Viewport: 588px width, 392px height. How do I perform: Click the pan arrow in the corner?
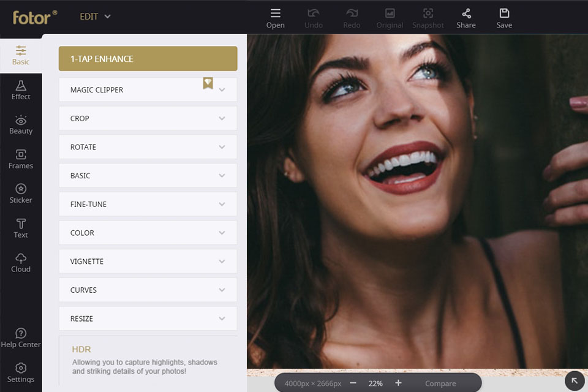[575, 380]
